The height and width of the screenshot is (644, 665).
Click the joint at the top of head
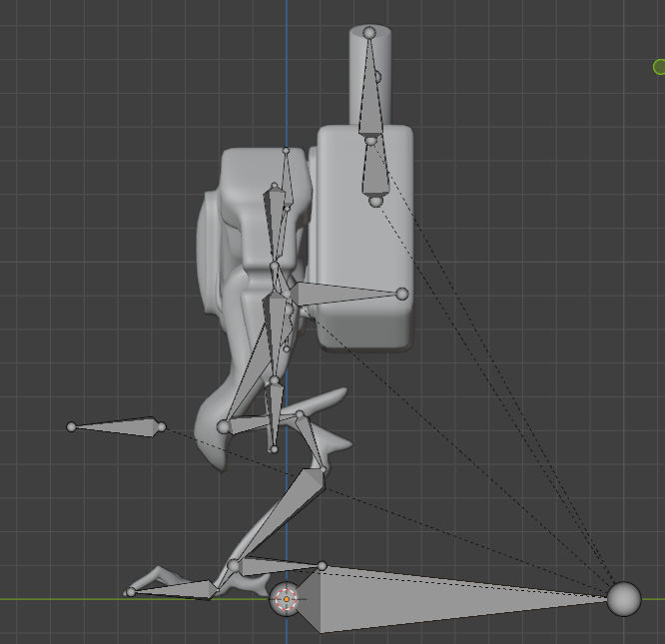286,151
